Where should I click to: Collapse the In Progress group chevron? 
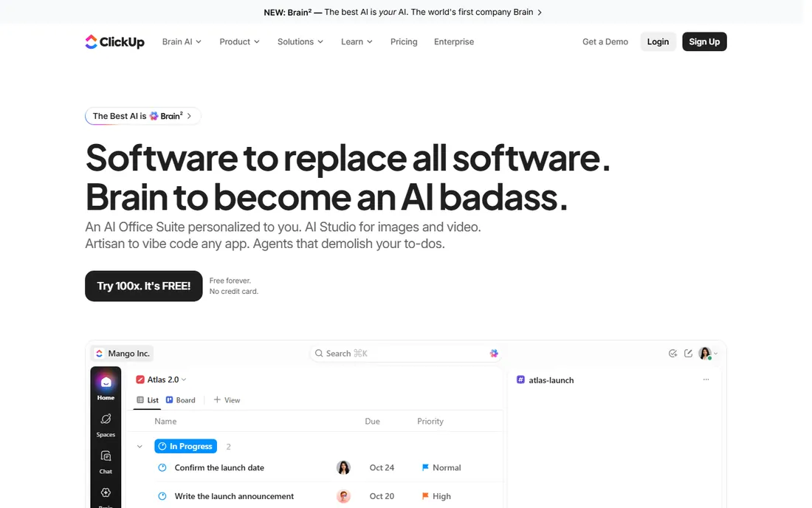140,447
